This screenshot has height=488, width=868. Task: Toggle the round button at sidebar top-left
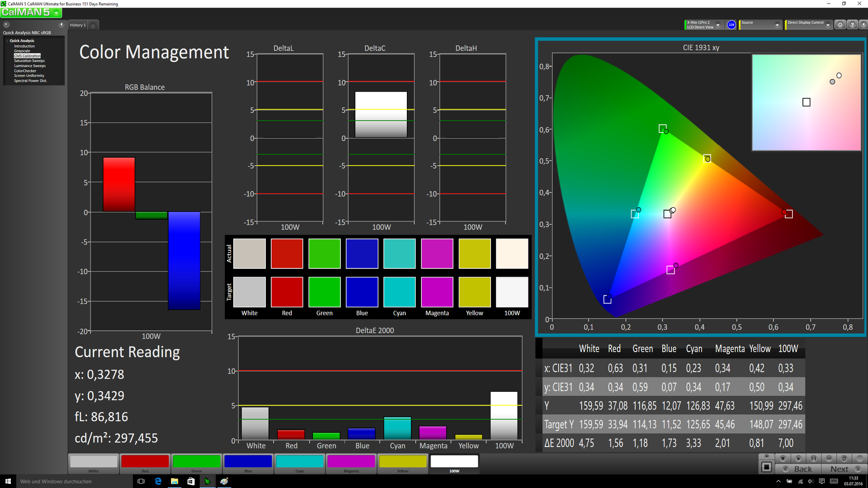6,24
